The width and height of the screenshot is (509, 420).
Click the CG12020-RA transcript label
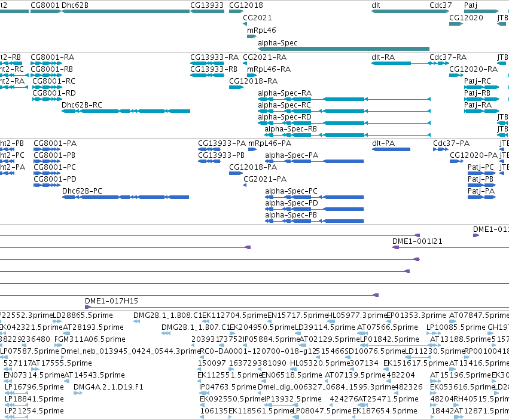coord(473,69)
